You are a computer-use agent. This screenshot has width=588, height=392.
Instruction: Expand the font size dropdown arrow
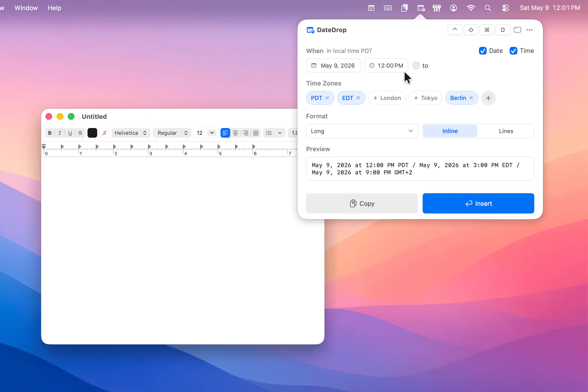click(x=212, y=133)
